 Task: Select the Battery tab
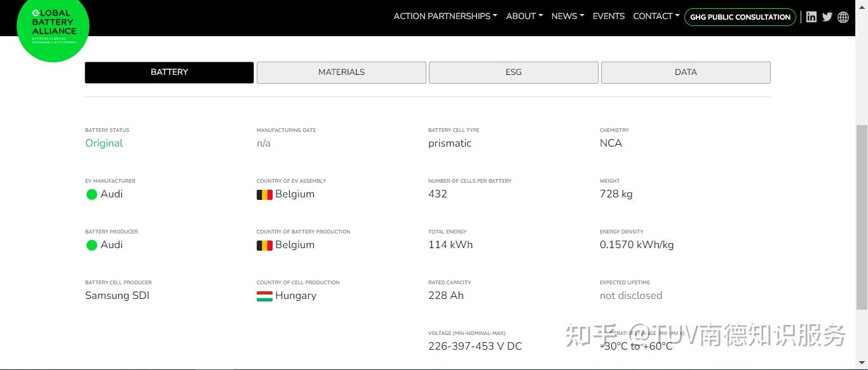(x=169, y=72)
